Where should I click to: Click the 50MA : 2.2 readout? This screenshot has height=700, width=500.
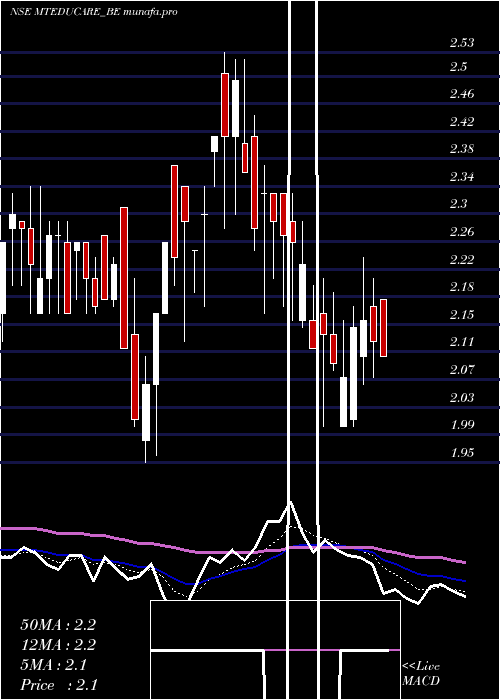coord(58,625)
